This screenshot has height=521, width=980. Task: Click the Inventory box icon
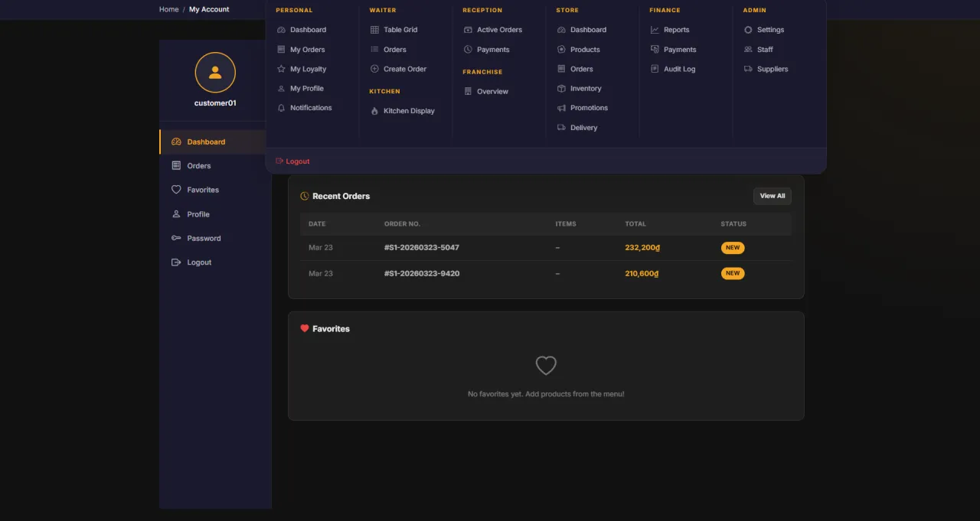[x=561, y=89]
